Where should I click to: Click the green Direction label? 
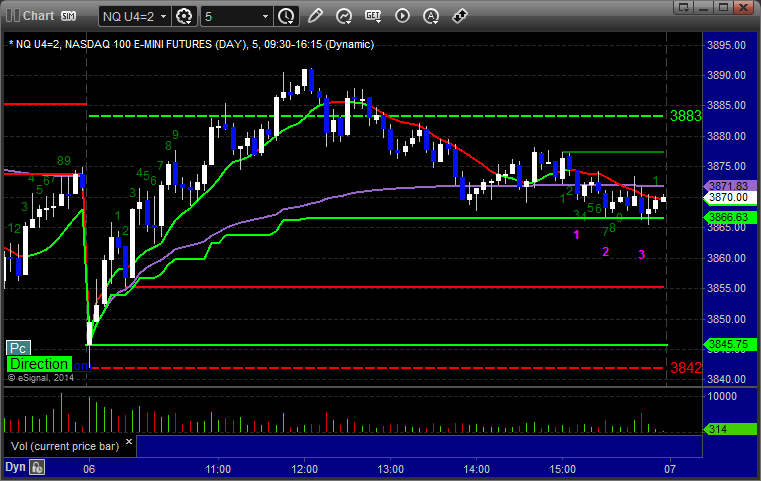(39, 364)
